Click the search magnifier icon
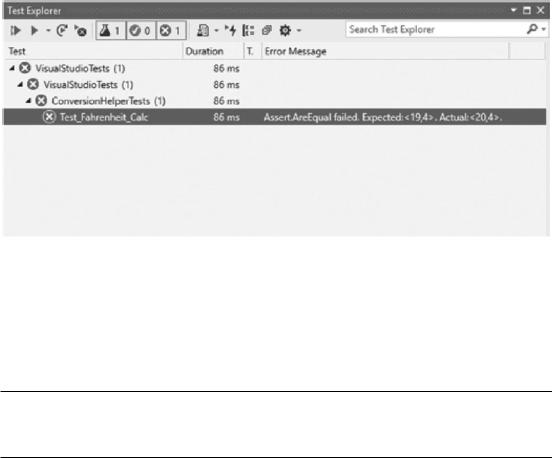 [532, 29]
